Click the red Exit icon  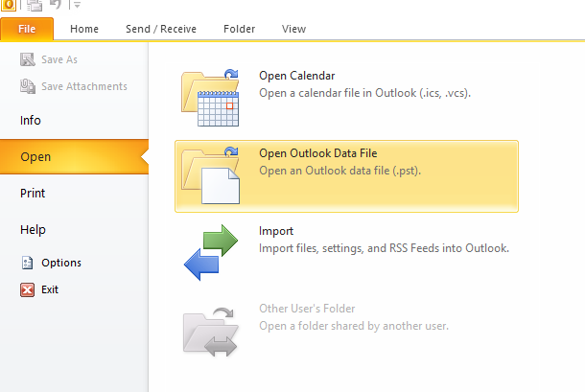point(27,289)
